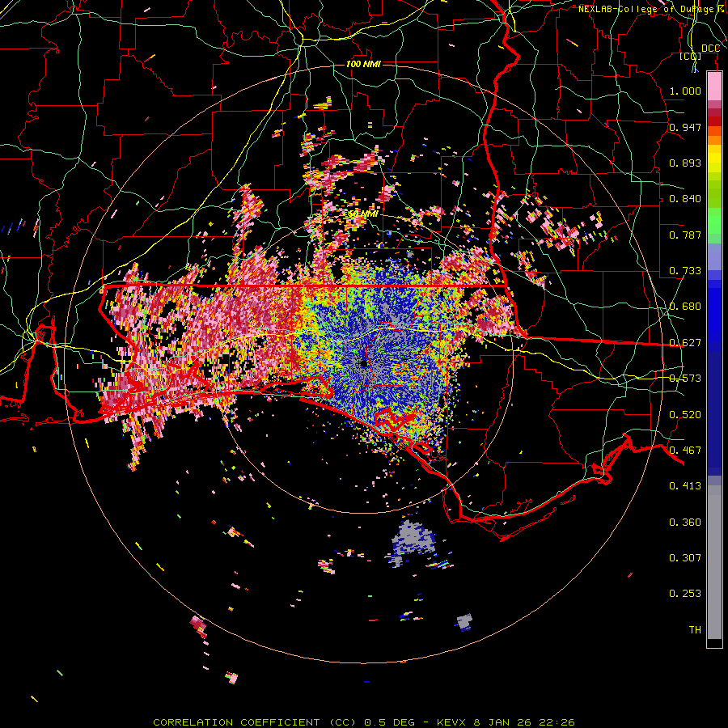Click the TH threshold label on scale
728x728 pixels.
[x=695, y=629]
